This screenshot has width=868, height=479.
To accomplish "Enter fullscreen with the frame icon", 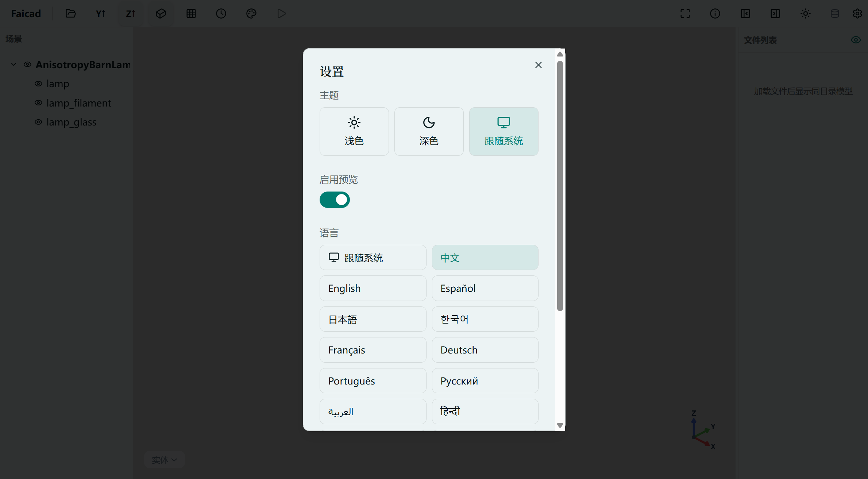I will click(x=685, y=13).
